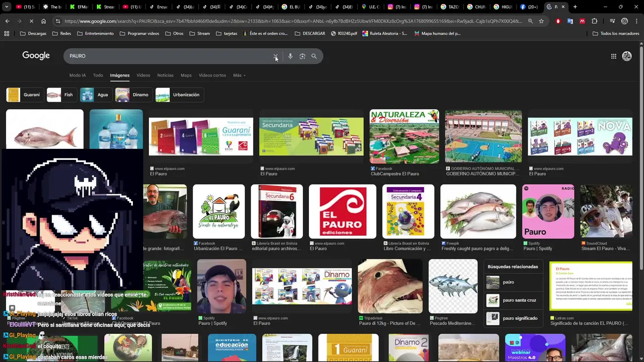
Task: Open tarjetas bookmark folder
Action: point(226,34)
